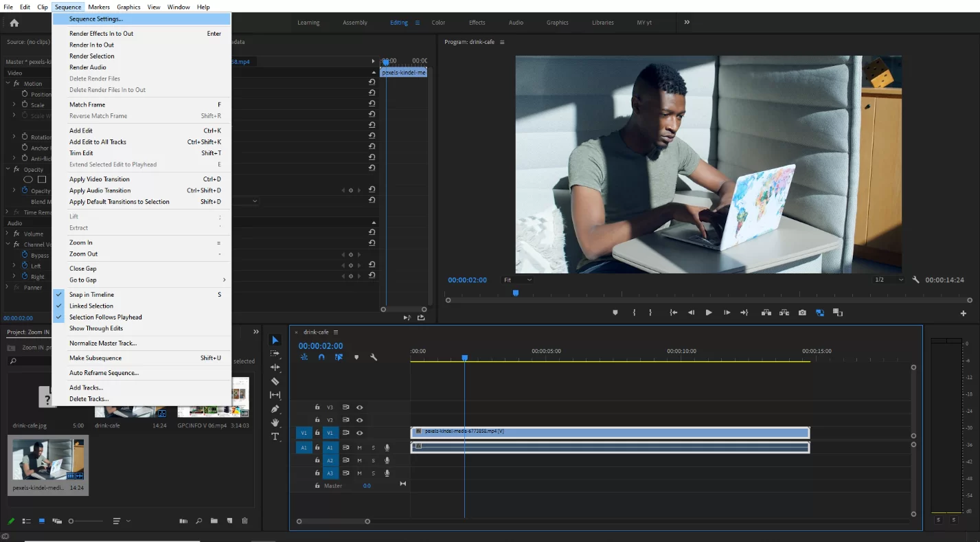Expand the Opacity effect properties
The image size is (980, 542).
8,169
